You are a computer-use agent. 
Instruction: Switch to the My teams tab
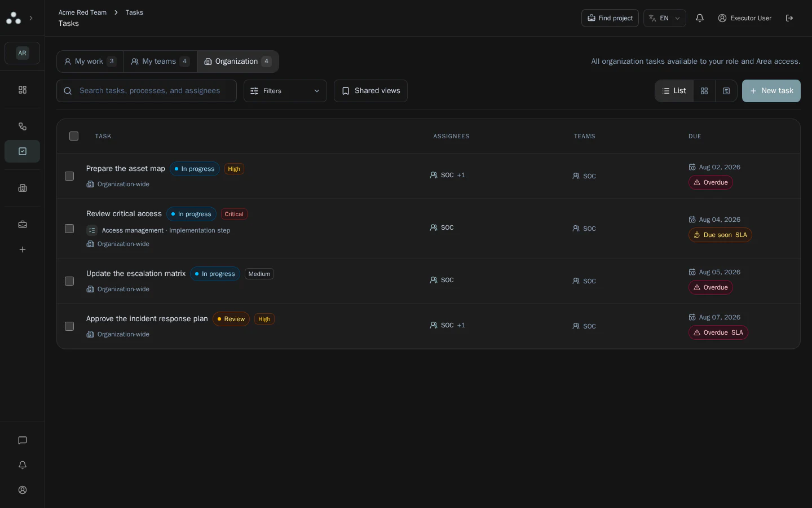[x=160, y=62]
